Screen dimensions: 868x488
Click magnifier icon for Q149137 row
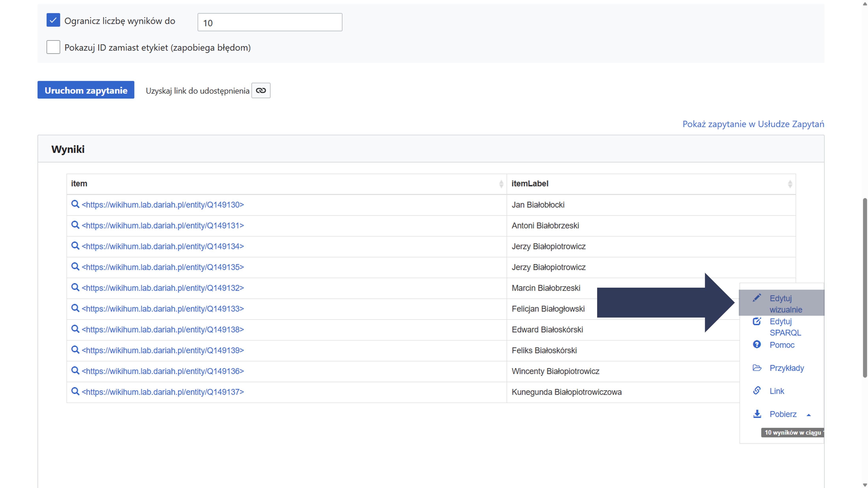pyautogui.click(x=75, y=391)
